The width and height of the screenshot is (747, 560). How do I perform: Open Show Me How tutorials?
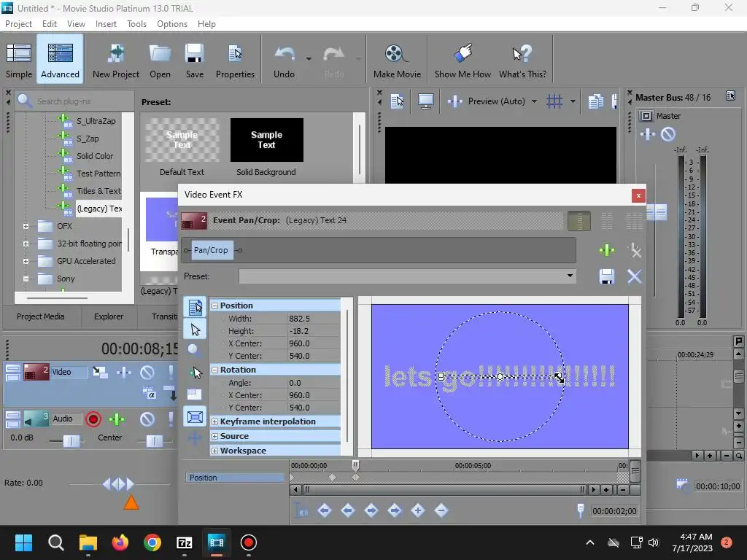462,61
